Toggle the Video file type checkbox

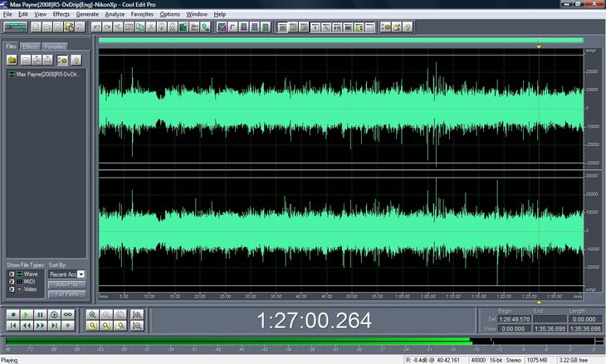tap(12, 289)
